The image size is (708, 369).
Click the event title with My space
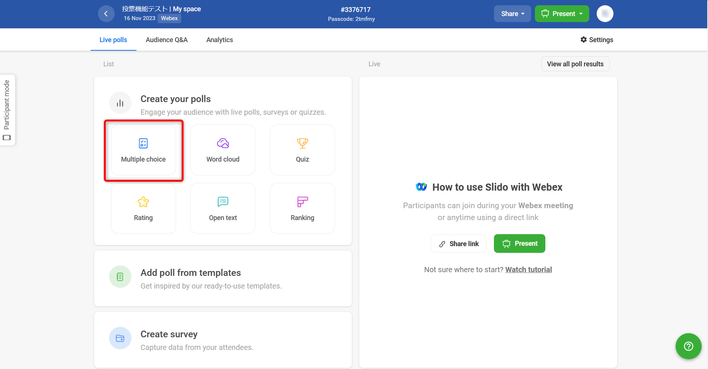(x=161, y=9)
